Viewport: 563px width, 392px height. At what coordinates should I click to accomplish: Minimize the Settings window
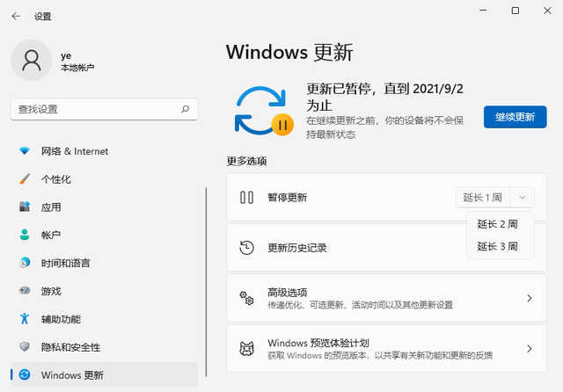click(x=483, y=11)
